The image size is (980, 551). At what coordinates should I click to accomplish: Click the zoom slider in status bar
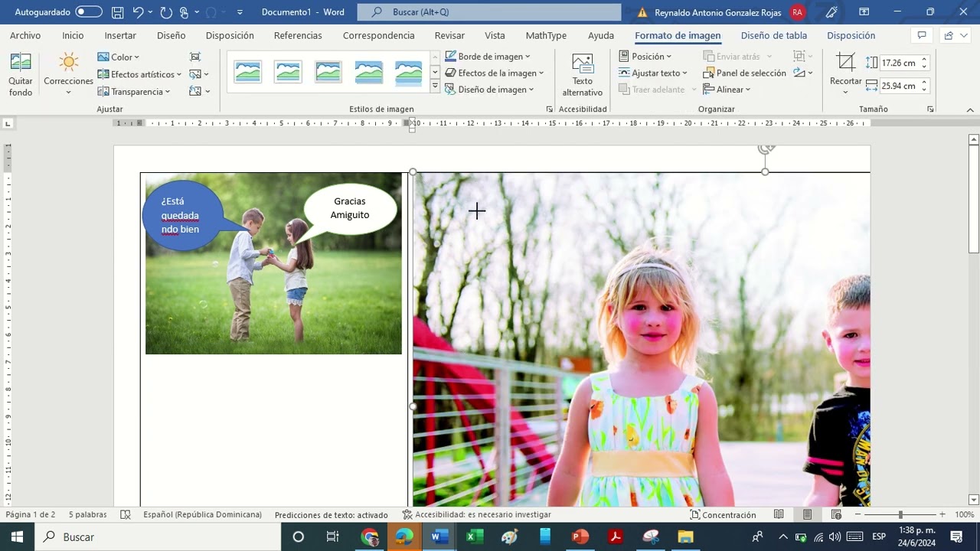tap(900, 515)
